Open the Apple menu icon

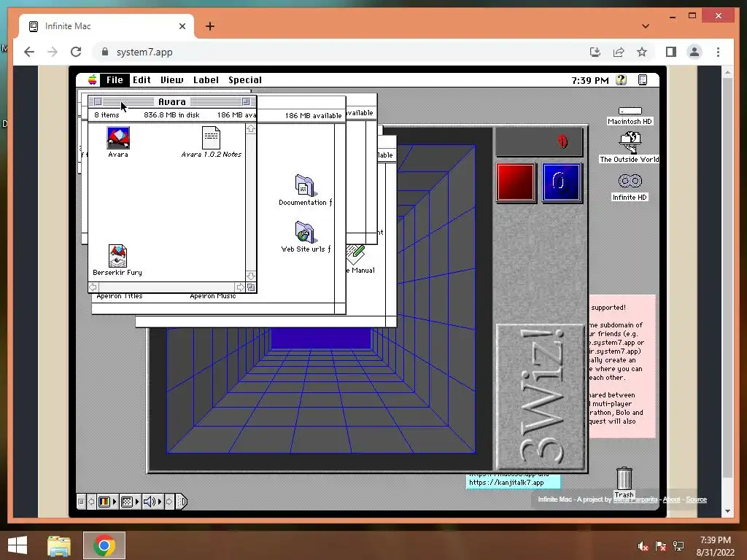click(x=93, y=80)
